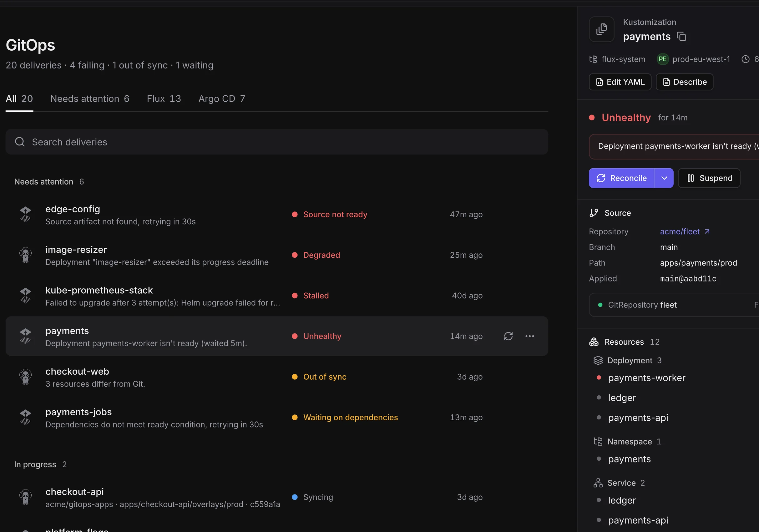Collapse the Namespace 1 resource group
The width and height of the screenshot is (759, 532).
pyautogui.click(x=627, y=441)
